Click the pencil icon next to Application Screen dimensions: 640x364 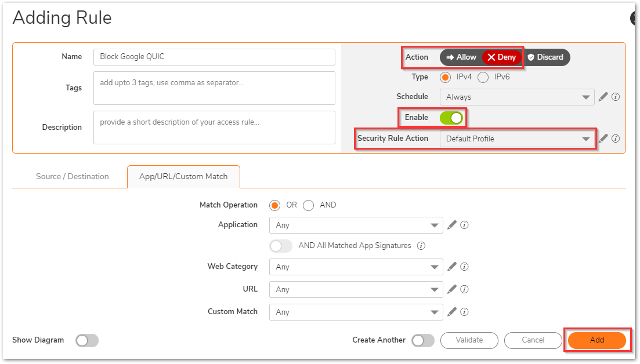pyautogui.click(x=452, y=225)
